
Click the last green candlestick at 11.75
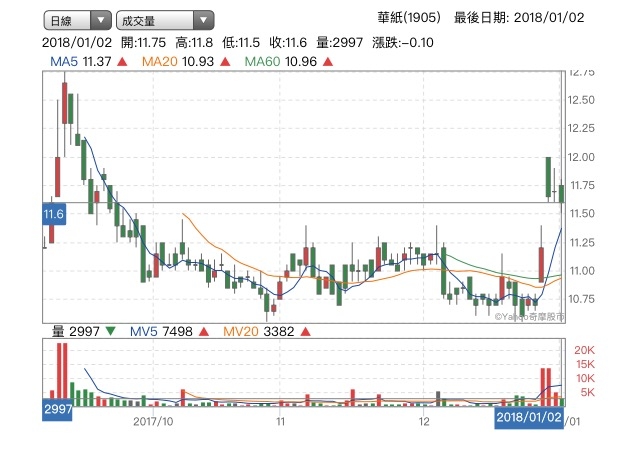coord(562,194)
